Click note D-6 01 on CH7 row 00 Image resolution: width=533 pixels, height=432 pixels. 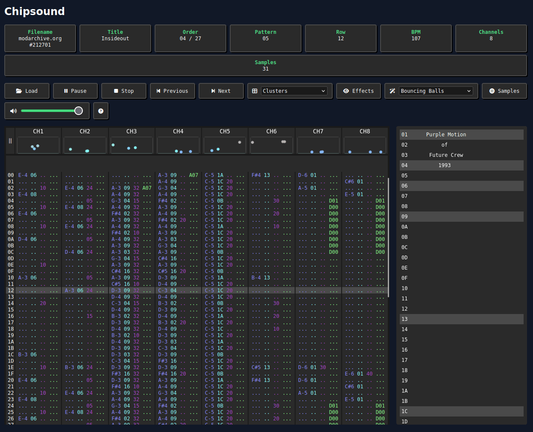coord(307,175)
